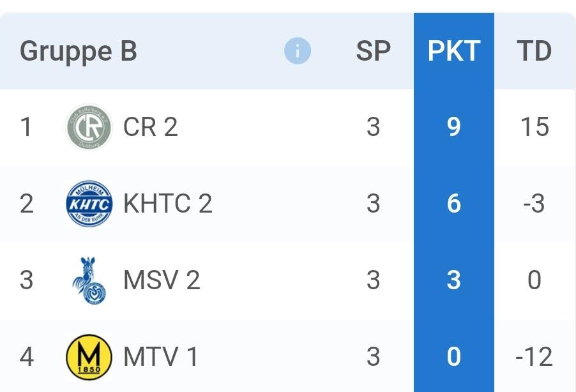Select the MSV 2 team name
576x392 pixels.
162,280
